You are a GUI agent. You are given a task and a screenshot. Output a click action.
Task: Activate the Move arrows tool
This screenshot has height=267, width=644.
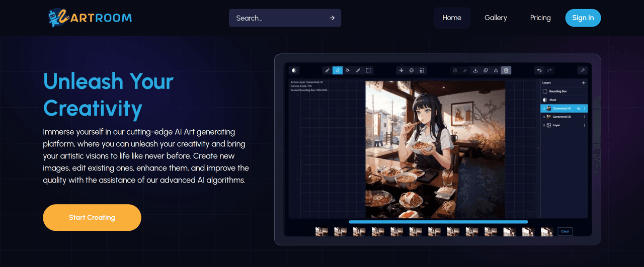pos(401,70)
